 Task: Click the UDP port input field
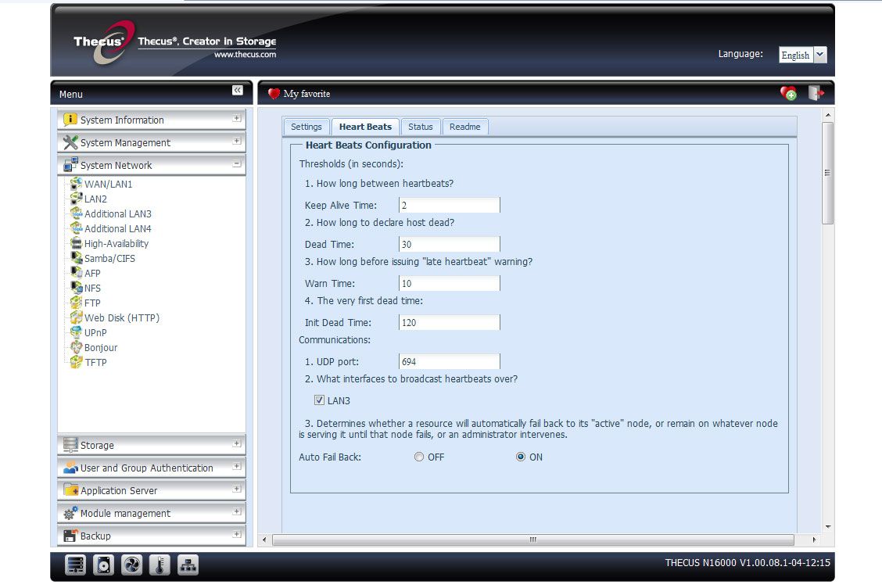click(449, 361)
